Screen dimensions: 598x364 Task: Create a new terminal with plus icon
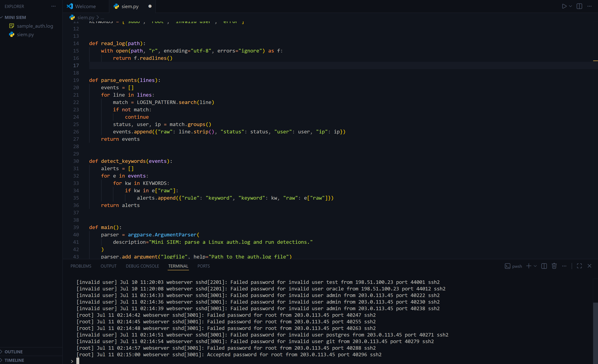529,266
